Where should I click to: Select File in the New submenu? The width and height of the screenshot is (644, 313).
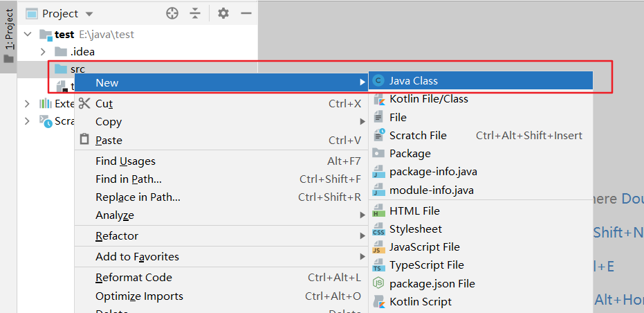click(x=481, y=118)
